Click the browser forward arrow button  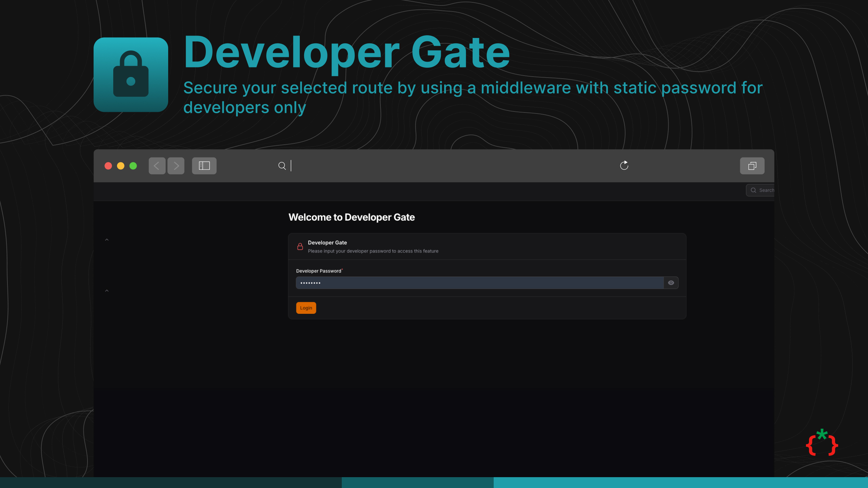coord(176,166)
